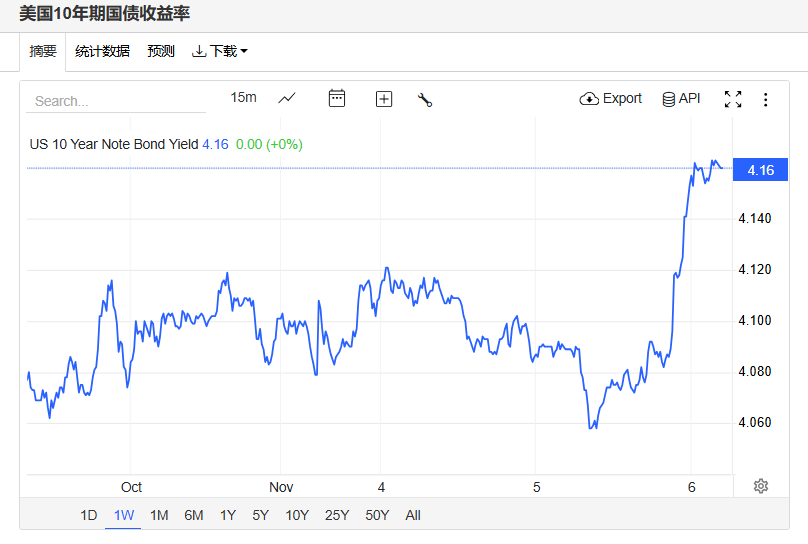Viewport: 808px width, 544px height.
Task: Click the 4 x-axis date label
Action: click(x=381, y=487)
